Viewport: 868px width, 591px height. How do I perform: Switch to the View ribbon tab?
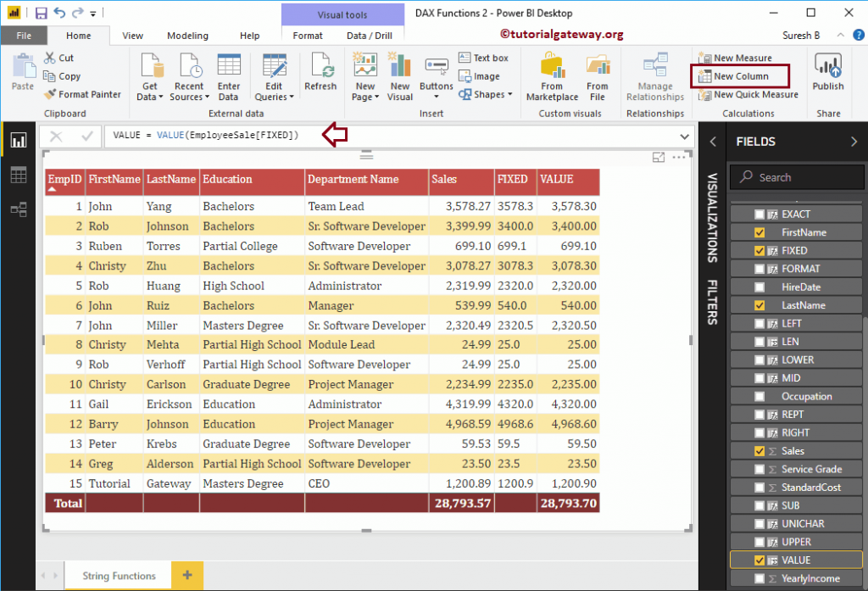tap(132, 36)
